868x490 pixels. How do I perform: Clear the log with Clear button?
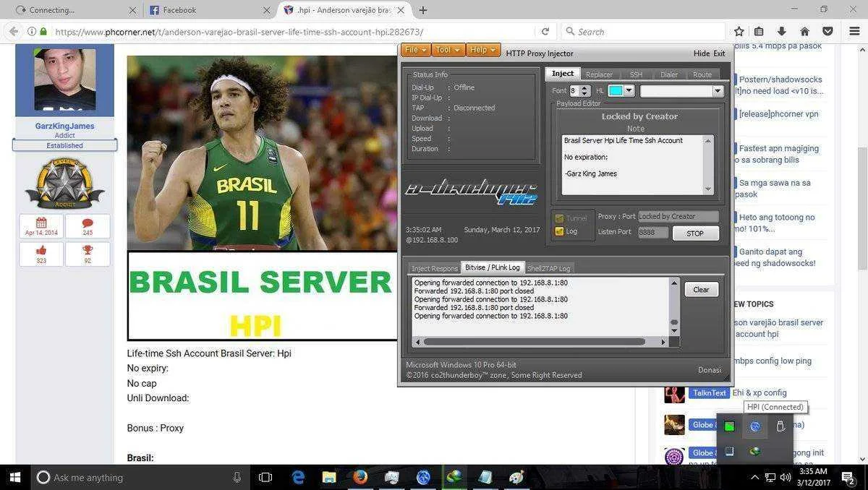[701, 290]
